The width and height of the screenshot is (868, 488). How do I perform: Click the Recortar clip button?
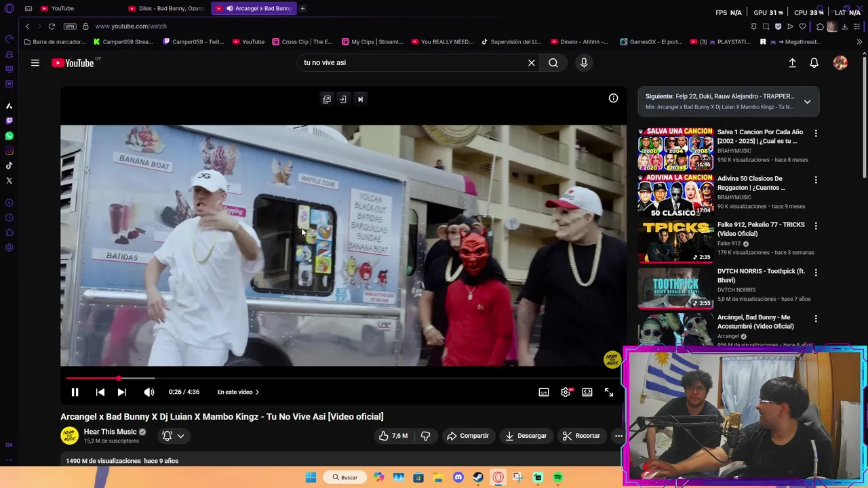point(581,436)
